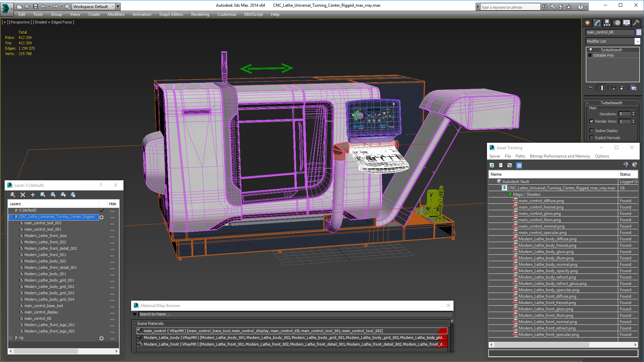Click the Refresh icon in Asset Tracking

pyautogui.click(x=492, y=165)
